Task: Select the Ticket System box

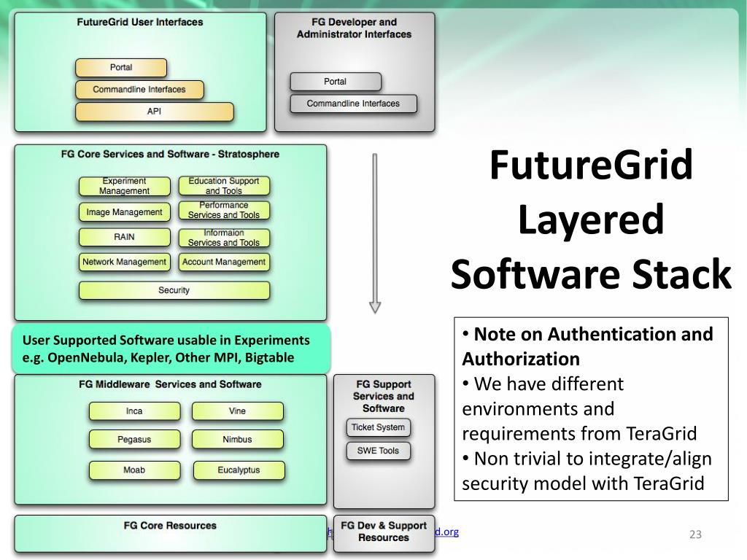Action: (x=379, y=427)
